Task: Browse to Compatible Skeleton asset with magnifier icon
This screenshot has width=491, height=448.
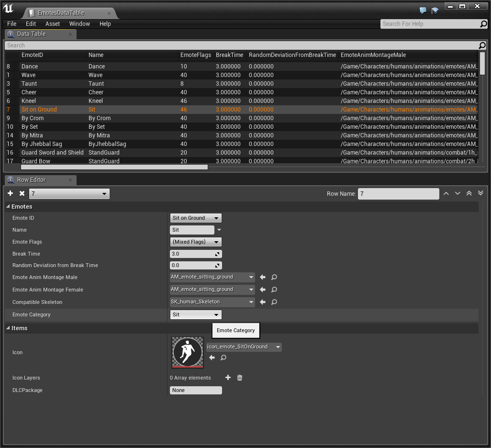Action: 274,302
